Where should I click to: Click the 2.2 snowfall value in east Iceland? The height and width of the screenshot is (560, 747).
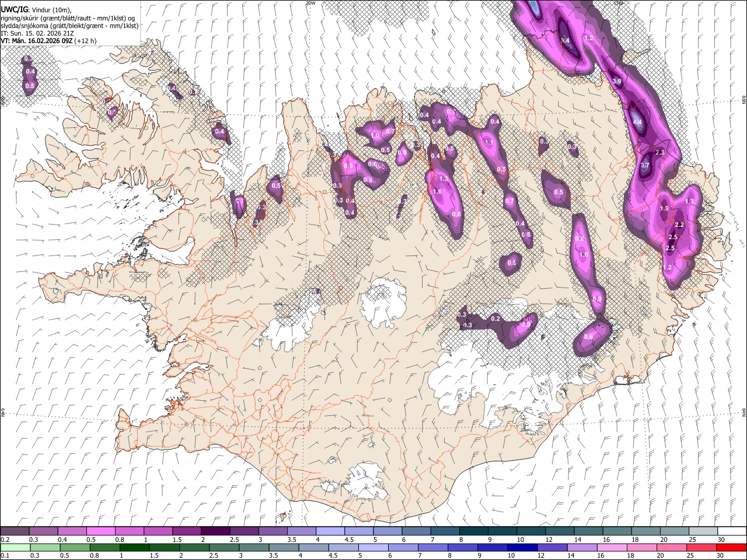coord(679,225)
